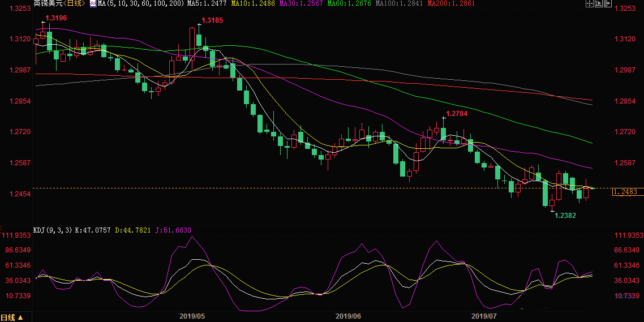
Task: Click the 1.2784 high price label
Action: click(x=457, y=114)
